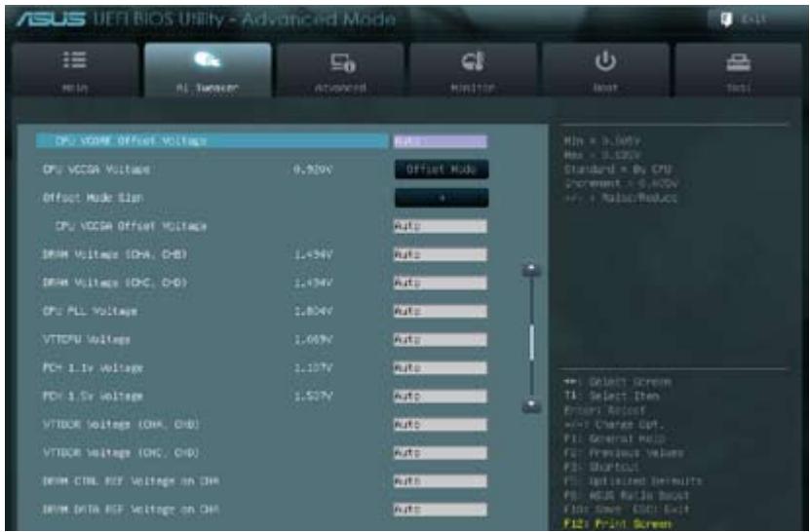Image resolution: width=810 pixels, height=532 pixels.
Task: Click the 0.920V CPU VCCSA reading
Action: (313, 170)
